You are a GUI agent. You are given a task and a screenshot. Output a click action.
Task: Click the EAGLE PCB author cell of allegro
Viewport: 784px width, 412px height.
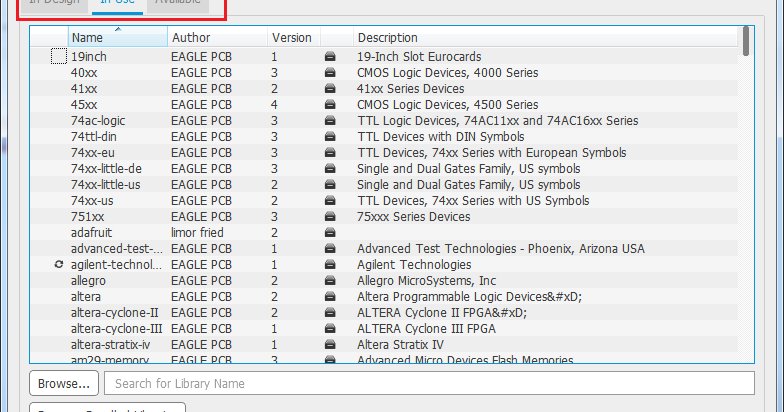pos(202,280)
